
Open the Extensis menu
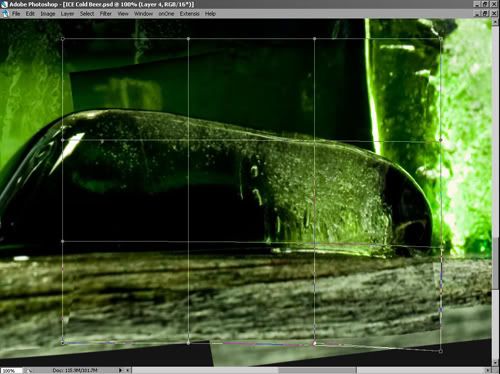190,14
